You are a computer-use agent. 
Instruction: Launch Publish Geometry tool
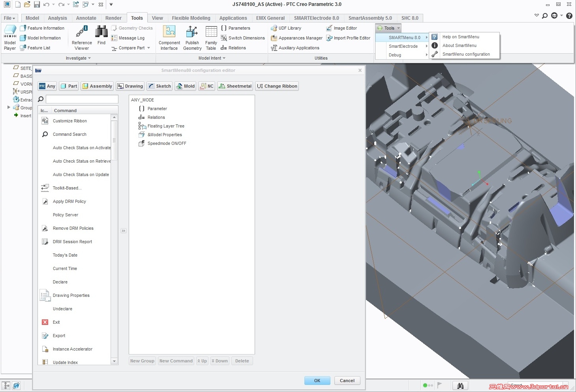[192, 38]
